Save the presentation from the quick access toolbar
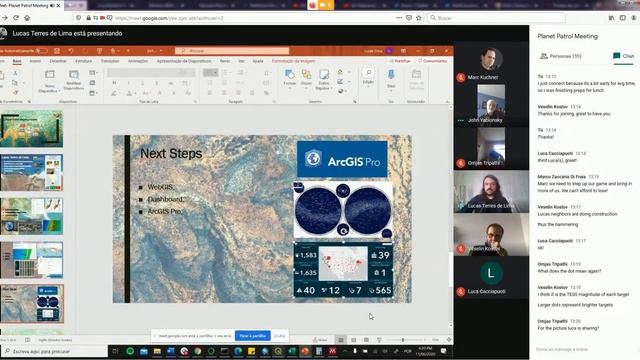This screenshot has width=640, height=360. tap(57, 51)
